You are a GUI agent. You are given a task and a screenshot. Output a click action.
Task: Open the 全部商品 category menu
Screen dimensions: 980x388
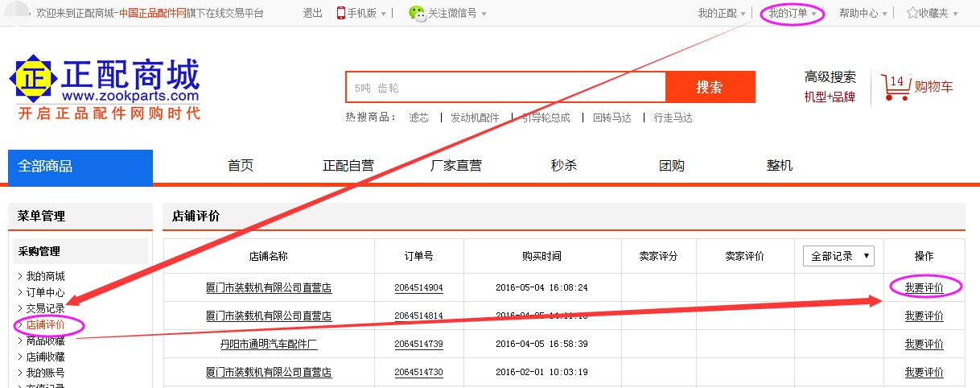tap(80, 167)
